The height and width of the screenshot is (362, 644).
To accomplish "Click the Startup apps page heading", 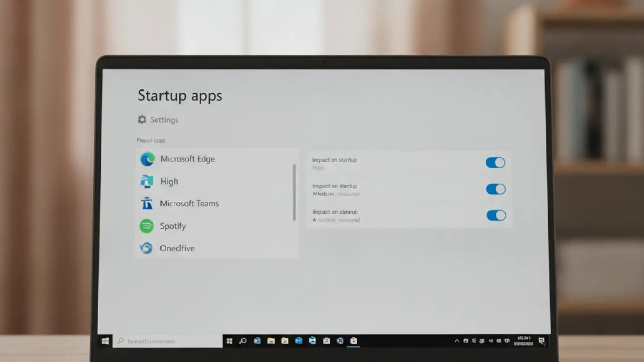I will [x=180, y=96].
